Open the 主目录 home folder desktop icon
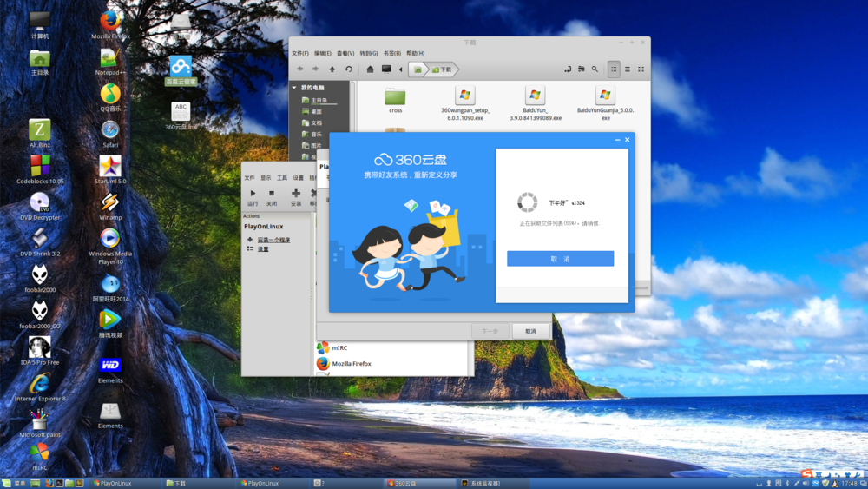 coord(40,62)
